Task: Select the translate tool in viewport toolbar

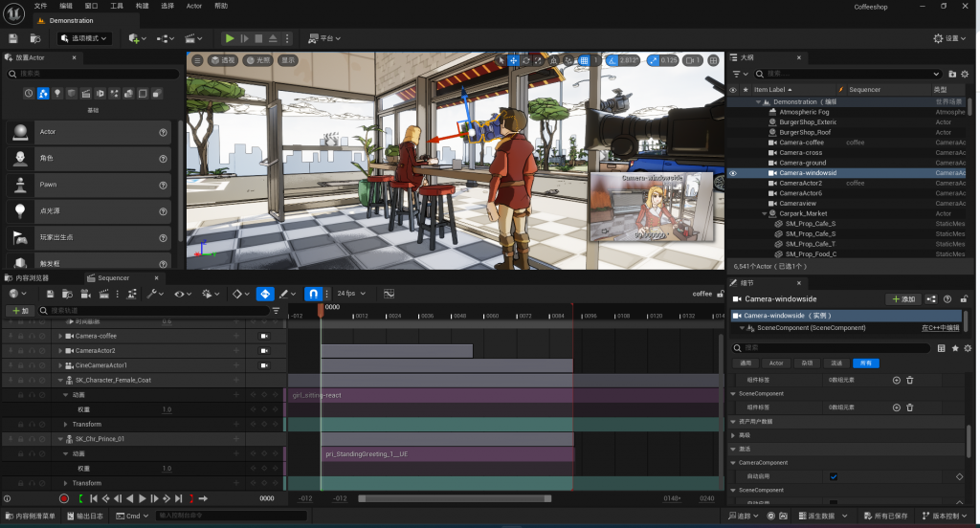Action: coord(513,60)
